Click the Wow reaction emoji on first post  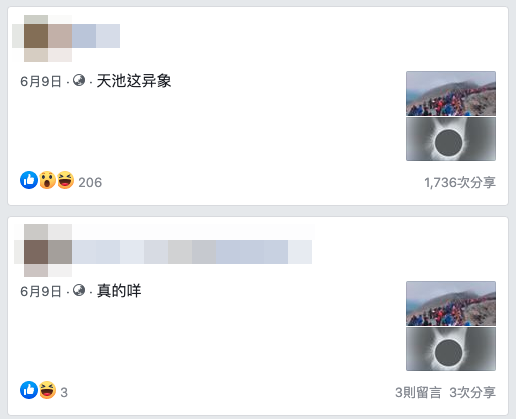pyautogui.click(x=47, y=180)
